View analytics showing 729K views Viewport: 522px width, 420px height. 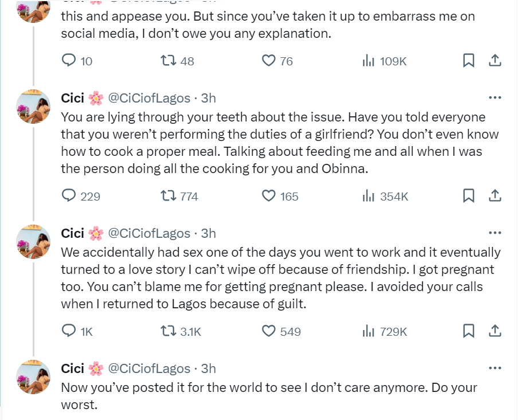click(368, 331)
